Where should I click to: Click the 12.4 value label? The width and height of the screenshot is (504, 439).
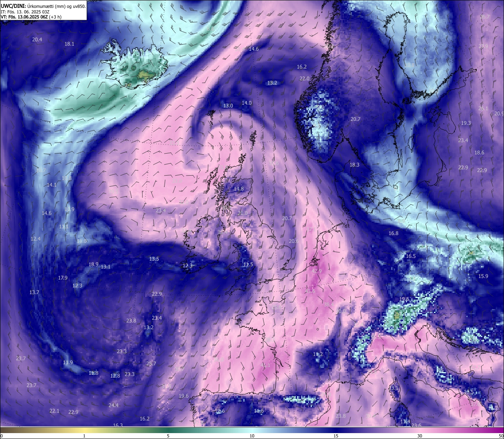[35, 239]
